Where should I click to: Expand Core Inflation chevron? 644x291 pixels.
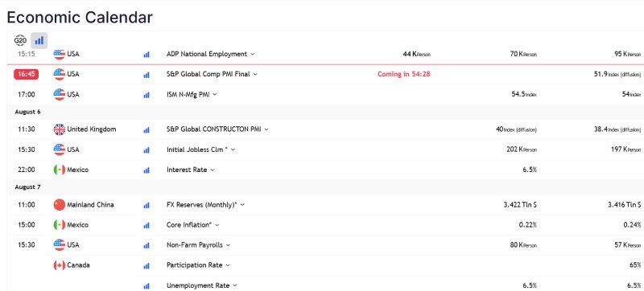click(x=217, y=224)
